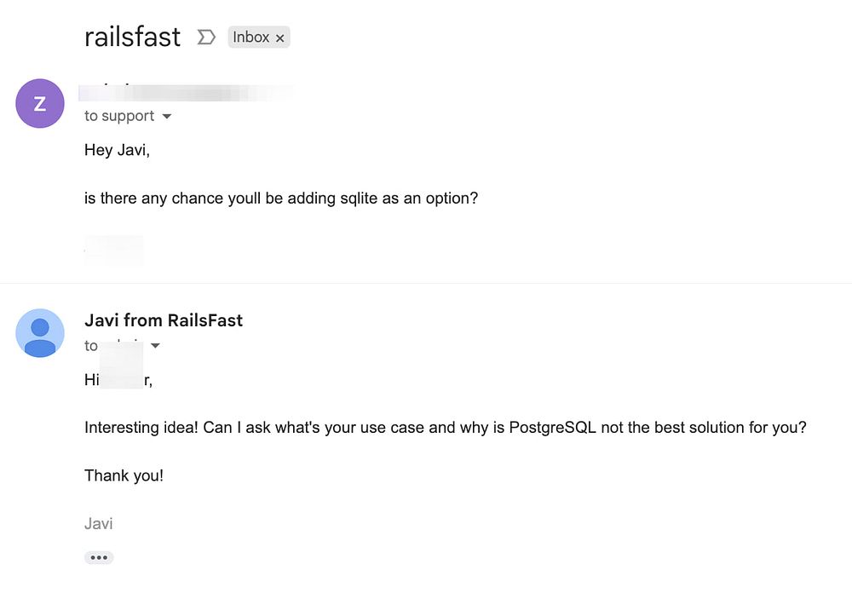Click the PostgreSQL use case reply text
Image resolution: width=852 pixels, height=616 pixels.
click(x=445, y=428)
